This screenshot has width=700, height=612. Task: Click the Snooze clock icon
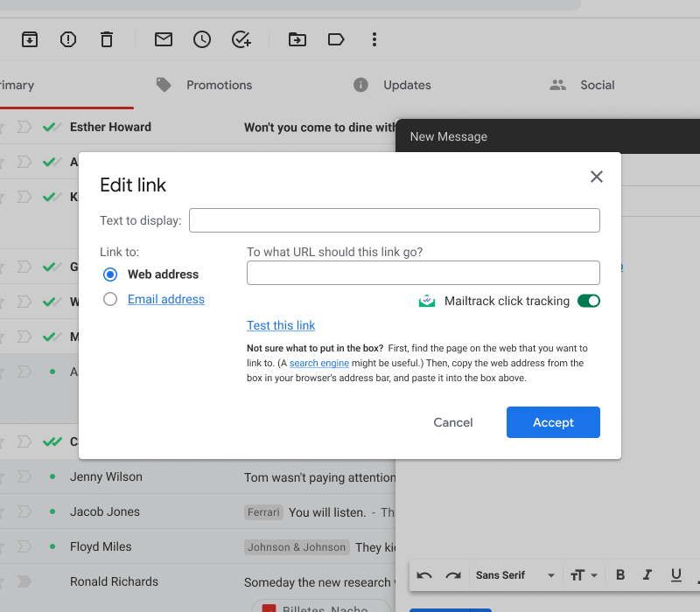(202, 39)
